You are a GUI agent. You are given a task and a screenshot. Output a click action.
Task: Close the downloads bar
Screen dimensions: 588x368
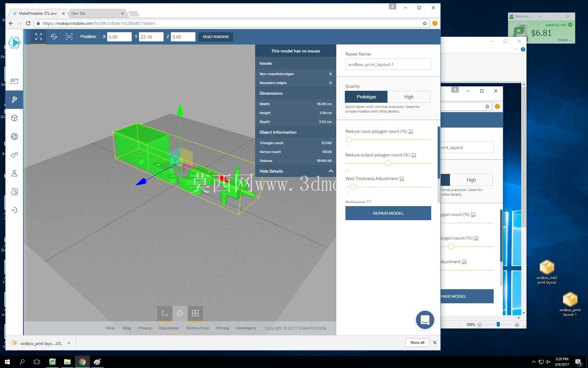point(435,343)
